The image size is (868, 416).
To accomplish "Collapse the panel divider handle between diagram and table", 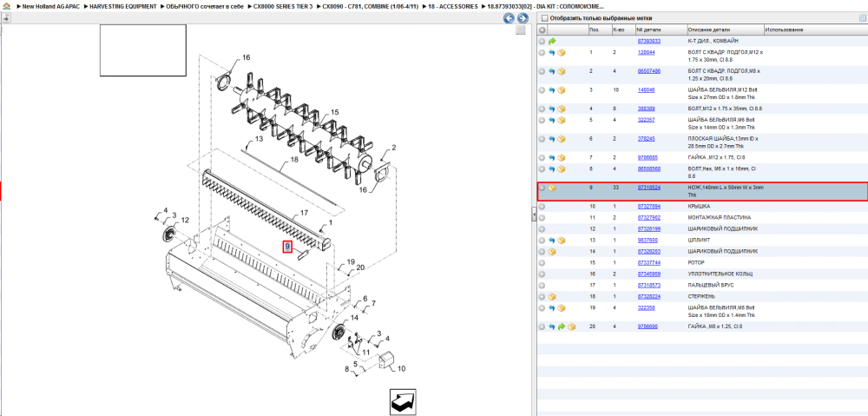I will point(534,214).
